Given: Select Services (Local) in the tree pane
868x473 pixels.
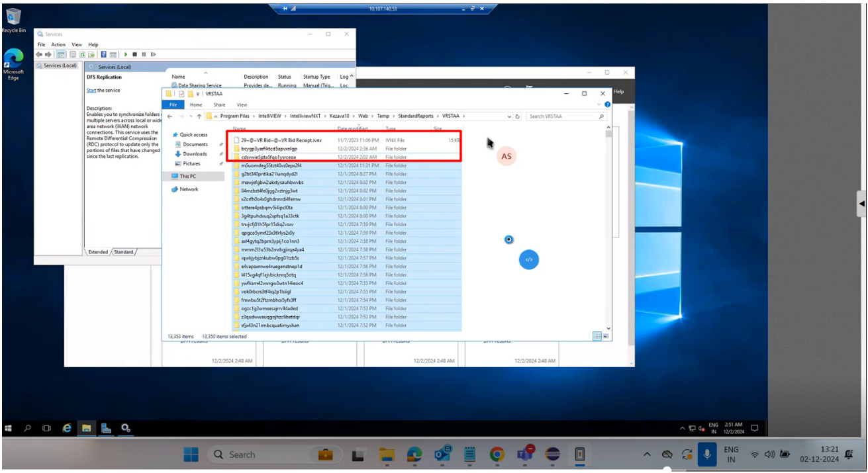Looking at the screenshot, I should (60, 66).
